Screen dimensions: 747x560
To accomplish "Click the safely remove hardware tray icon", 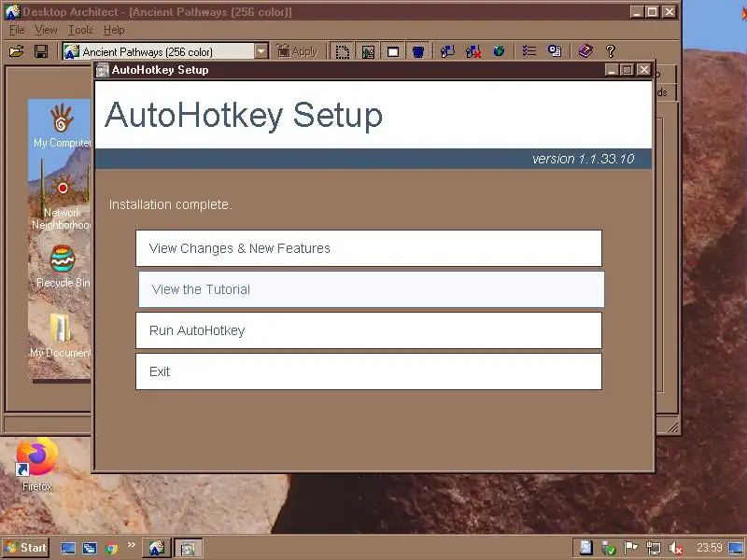I will point(609,548).
